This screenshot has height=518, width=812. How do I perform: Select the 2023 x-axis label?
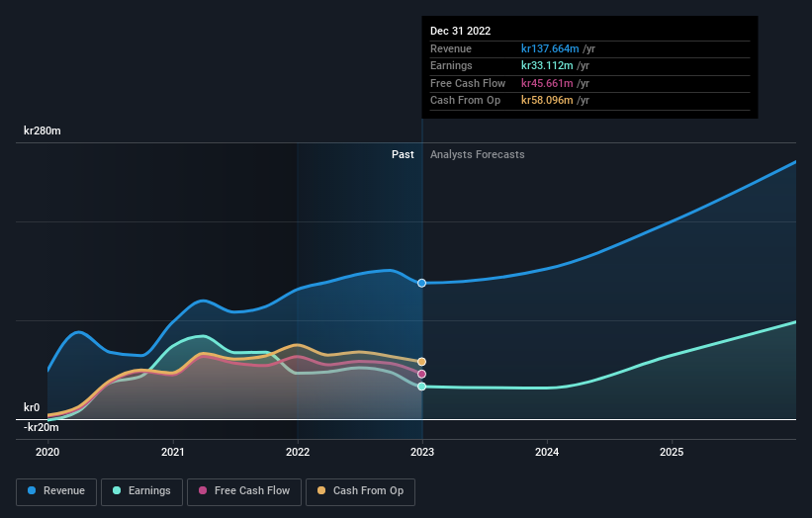pos(422,452)
